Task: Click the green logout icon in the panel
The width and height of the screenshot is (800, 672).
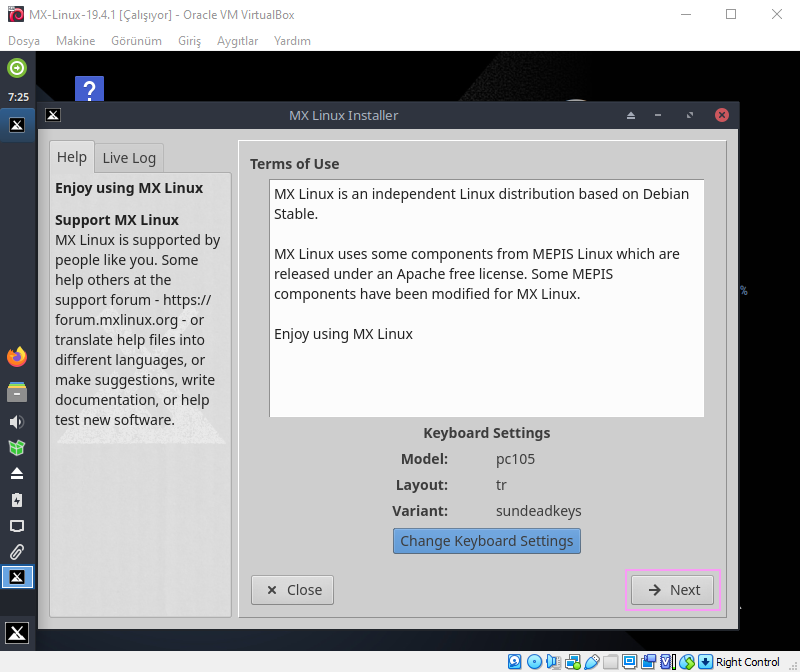Action: tap(17, 68)
